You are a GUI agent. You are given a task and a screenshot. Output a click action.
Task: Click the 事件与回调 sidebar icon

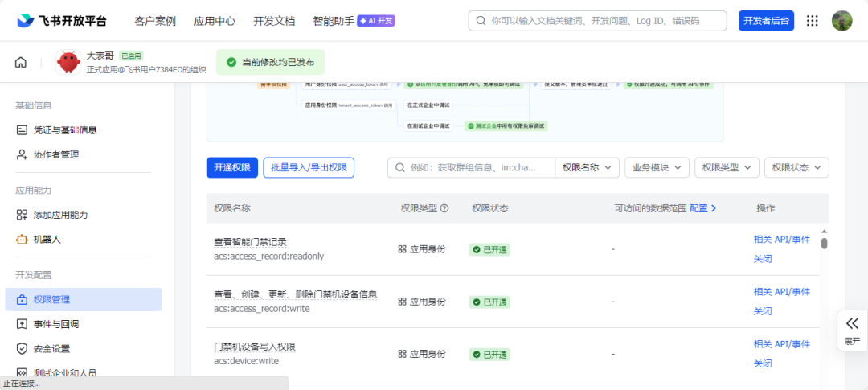pyautogui.click(x=22, y=324)
